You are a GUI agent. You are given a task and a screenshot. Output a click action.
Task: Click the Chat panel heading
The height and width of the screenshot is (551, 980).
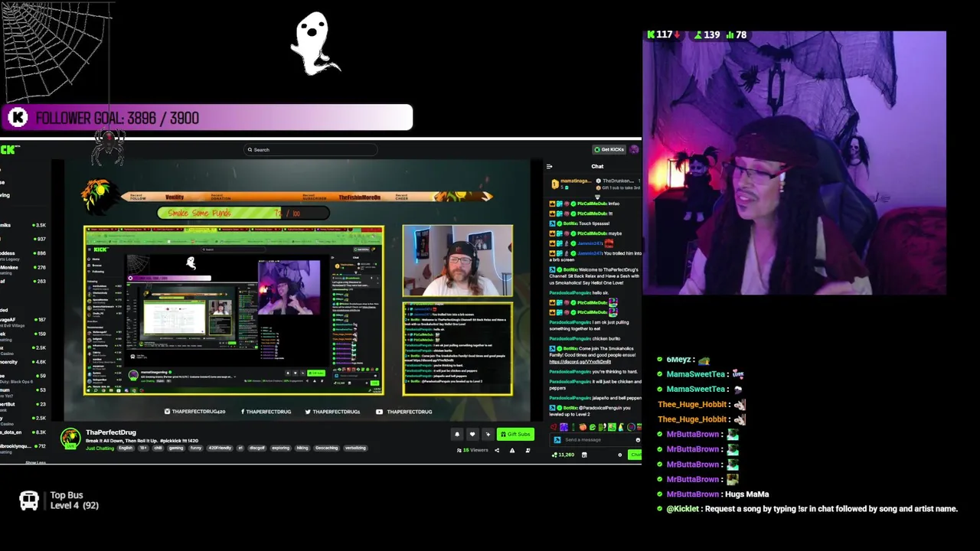[597, 167]
